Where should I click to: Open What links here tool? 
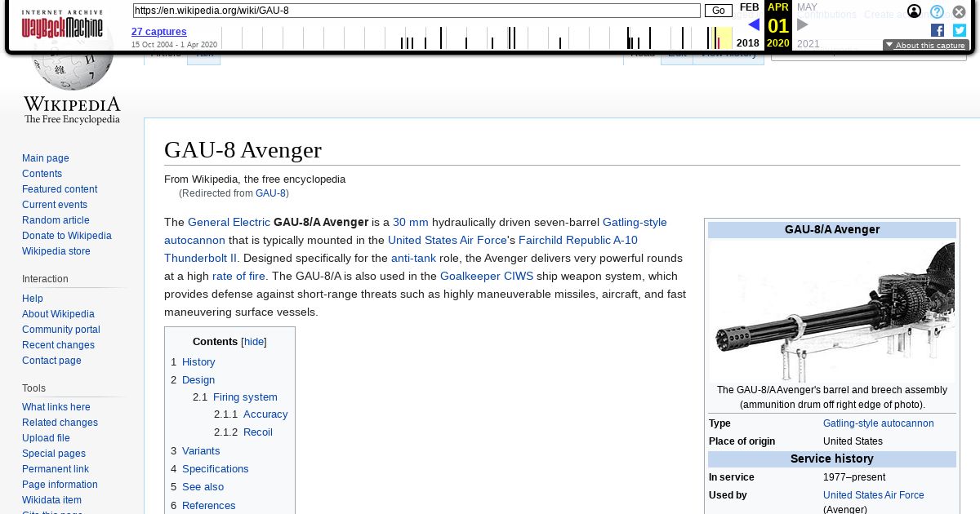(x=56, y=407)
